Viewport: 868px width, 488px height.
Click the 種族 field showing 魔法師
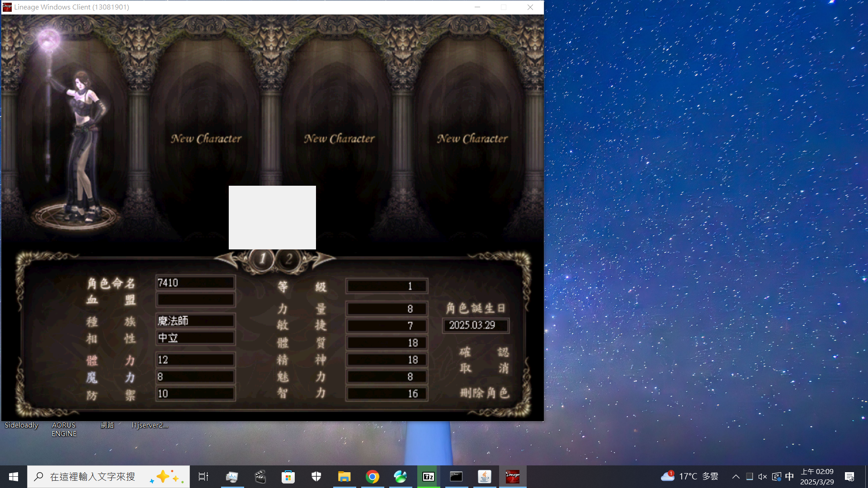pos(195,321)
